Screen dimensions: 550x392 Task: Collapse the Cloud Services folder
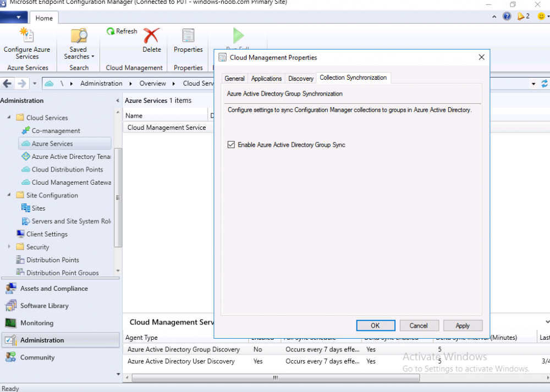[x=9, y=117]
